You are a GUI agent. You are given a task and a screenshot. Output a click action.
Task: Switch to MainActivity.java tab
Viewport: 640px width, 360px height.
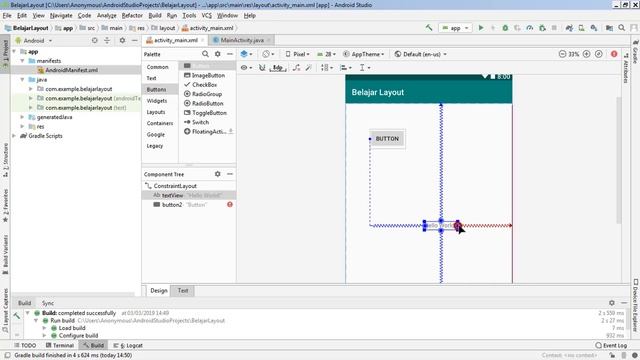242,40
